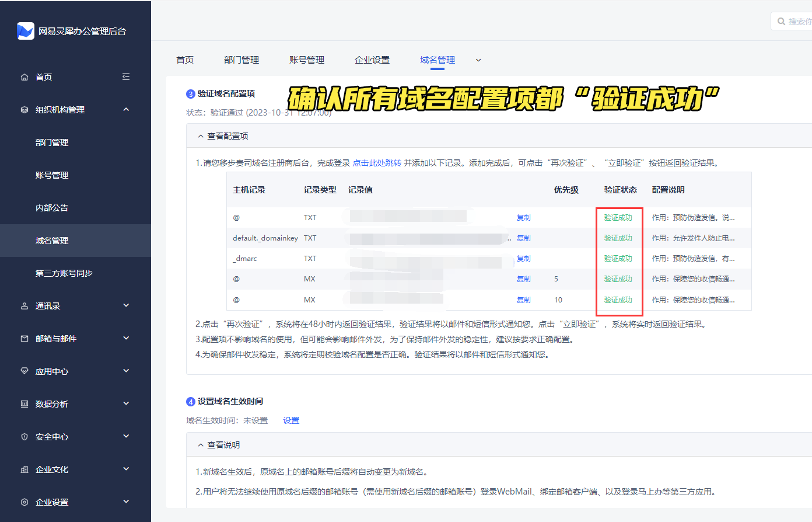
Task: Click the search magnifier icon
Action: coord(782,22)
